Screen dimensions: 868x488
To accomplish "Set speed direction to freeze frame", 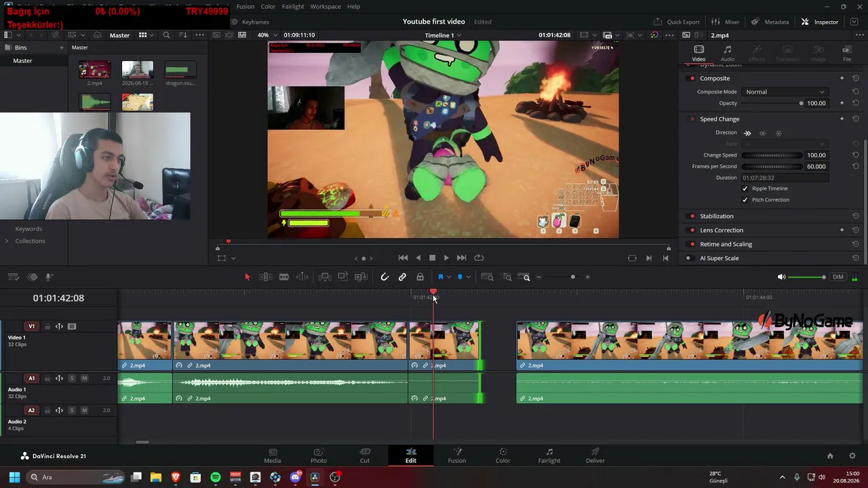I will point(778,134).
